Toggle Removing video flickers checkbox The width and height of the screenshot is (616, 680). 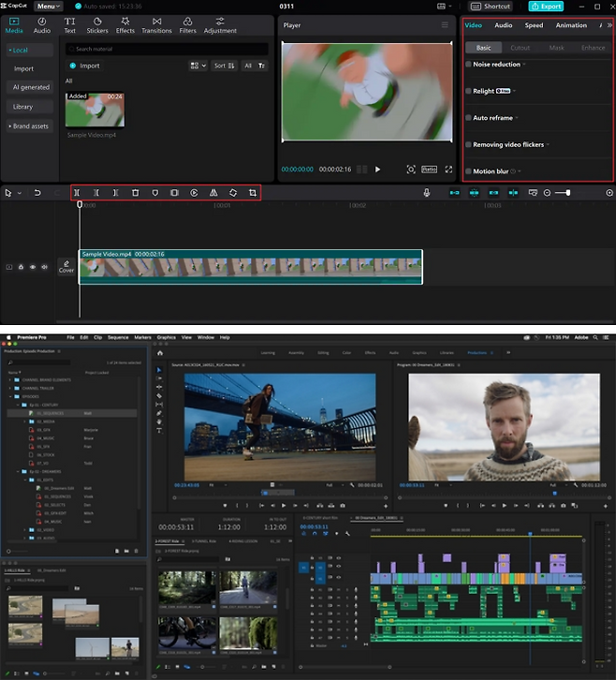(469, 145)
